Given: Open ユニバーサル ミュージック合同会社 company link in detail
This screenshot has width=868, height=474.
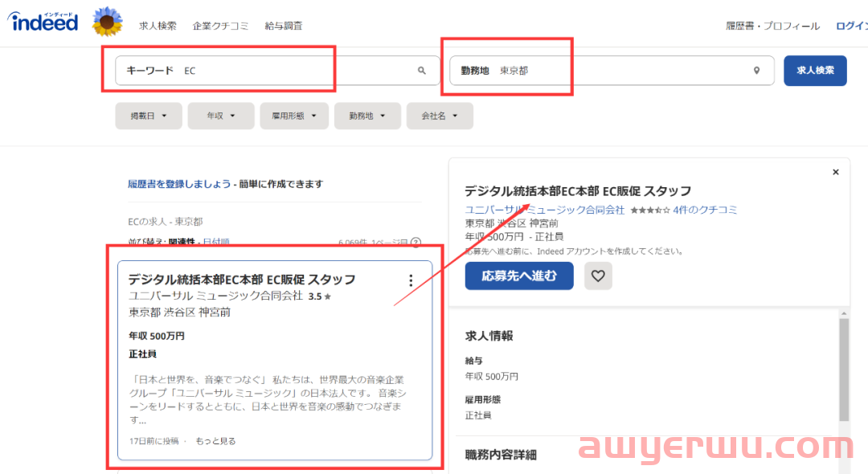Looking at the screenshot, I should [x=544, y=210].
